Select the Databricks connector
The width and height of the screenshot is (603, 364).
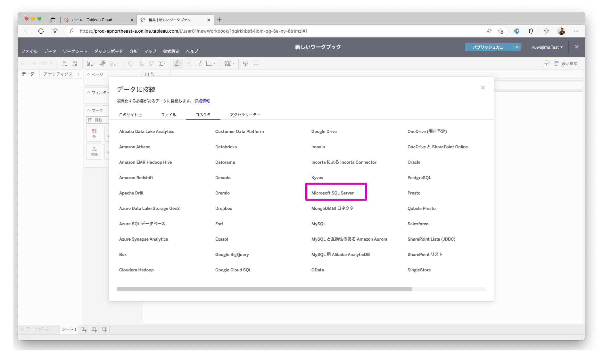(x=226, y=147)
